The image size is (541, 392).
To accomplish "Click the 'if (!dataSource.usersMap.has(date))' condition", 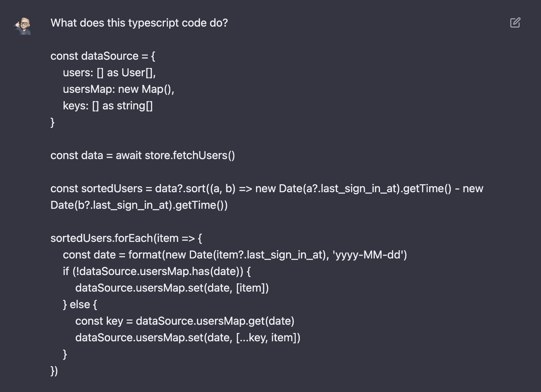I will pyautogui.click(x=157, y=271).
